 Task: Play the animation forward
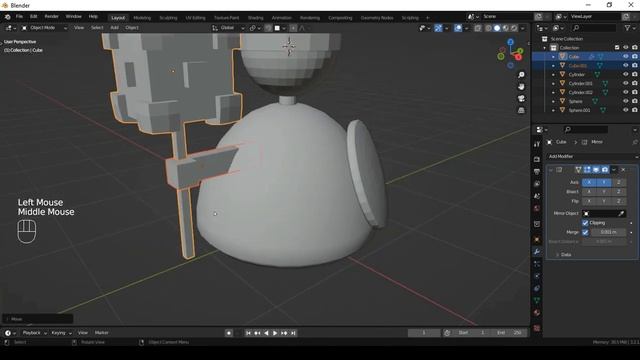(275, 333)
